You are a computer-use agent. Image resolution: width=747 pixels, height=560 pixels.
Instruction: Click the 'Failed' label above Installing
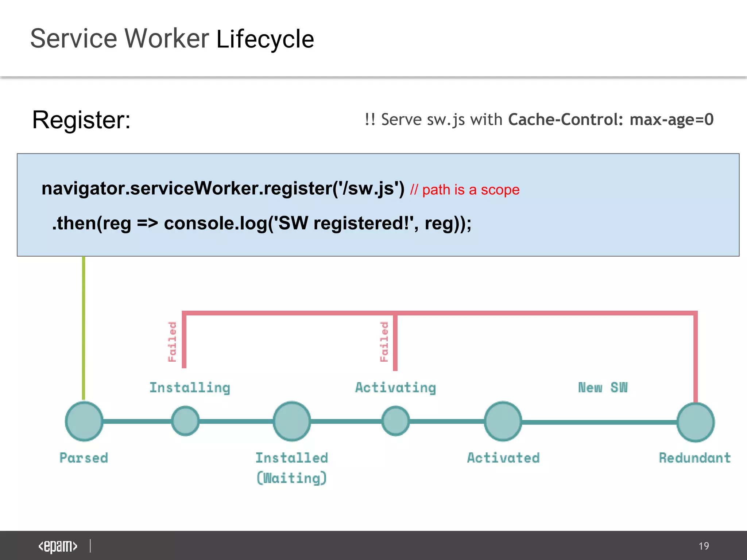[172, 342]
